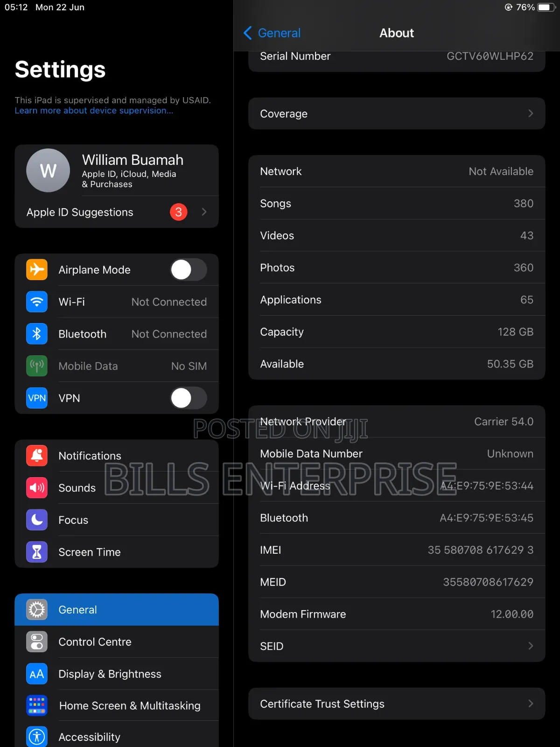Tap Serial Number value GCTV60WLHP62

pyautogui.click(x=490, y=56)
